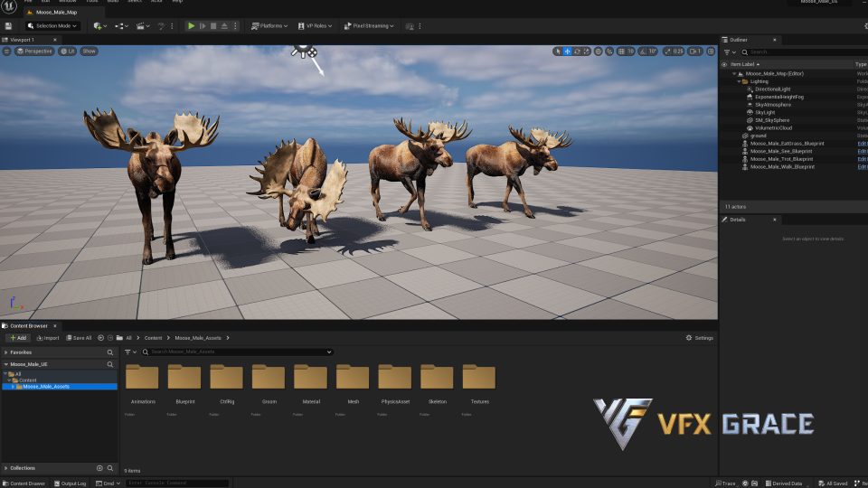
Task: Toggle Outliner visibility eye column header
Action: pyautogui.click(x=724, y=64)
